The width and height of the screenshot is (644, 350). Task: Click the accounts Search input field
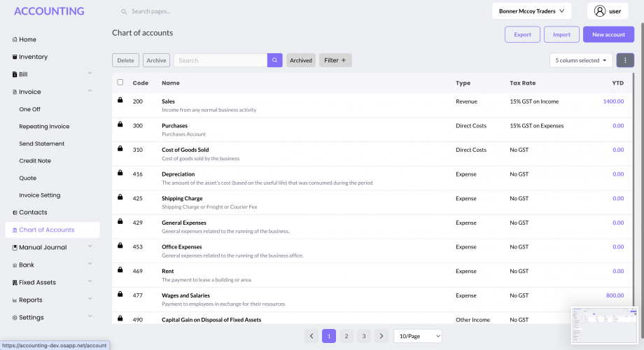(220, 60)
